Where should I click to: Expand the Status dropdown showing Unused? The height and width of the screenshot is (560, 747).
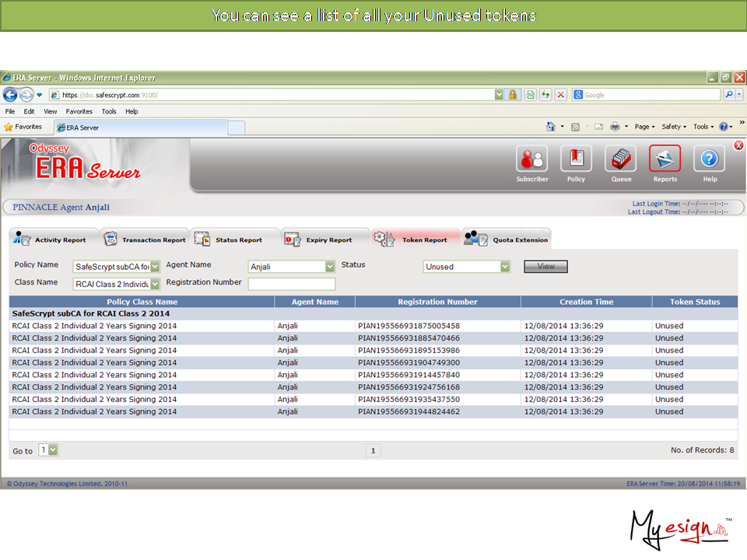(505, 267)
